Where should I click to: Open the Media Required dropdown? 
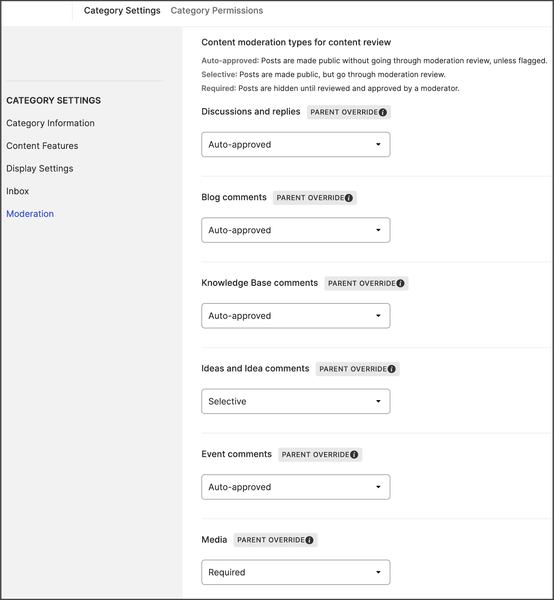[x=296, y=572]
